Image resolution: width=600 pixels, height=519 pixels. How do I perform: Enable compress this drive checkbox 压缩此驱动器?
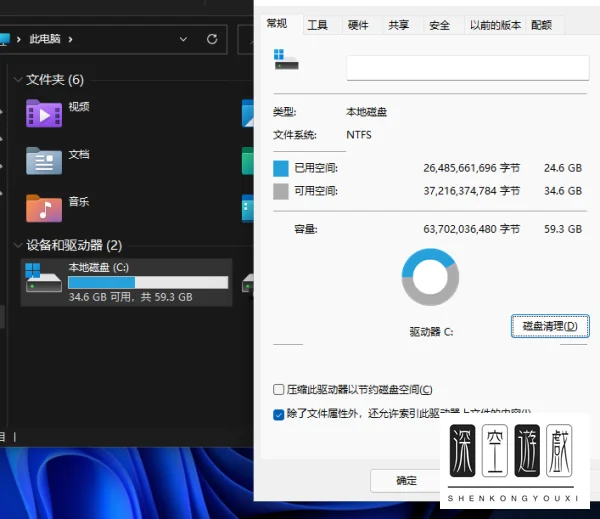click(x=279, y=390)
